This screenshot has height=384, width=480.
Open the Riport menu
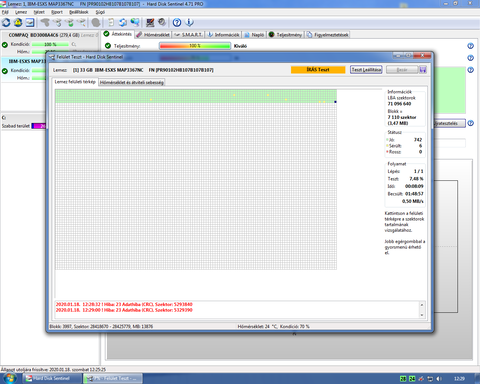click(57, 12)
